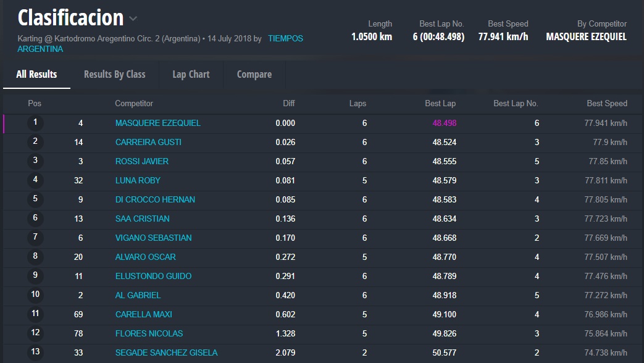Open the TIEMPOS ARGENTINA organizer link
644x363 pixels.
(285, 38)
